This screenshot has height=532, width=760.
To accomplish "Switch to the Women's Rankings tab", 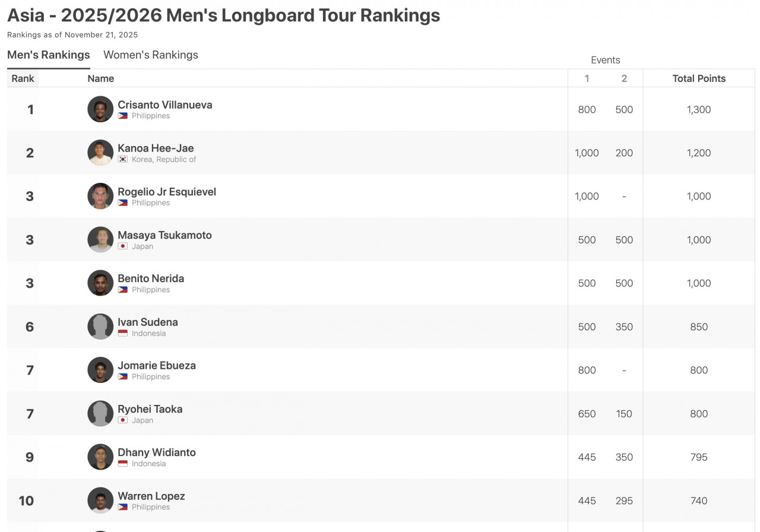I will pyautogui.click(x=151, y=55).
